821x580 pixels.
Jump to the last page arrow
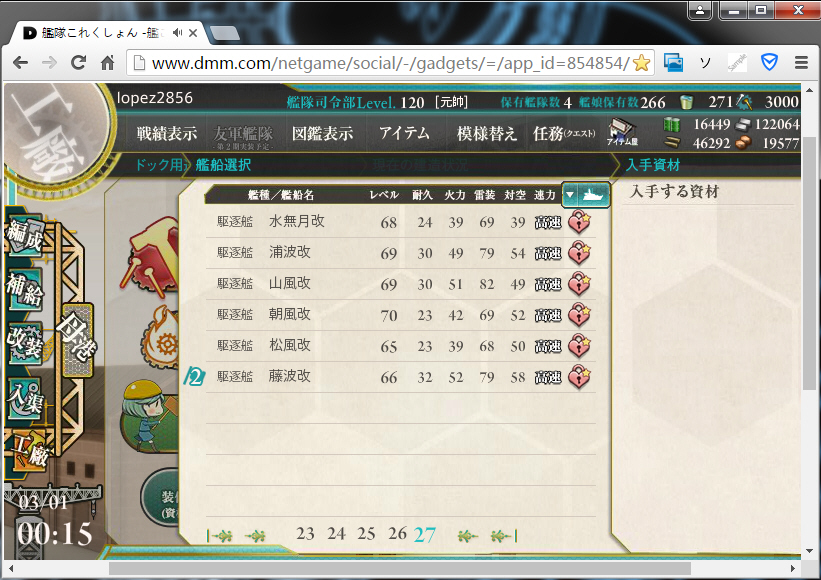pos(504,536)
